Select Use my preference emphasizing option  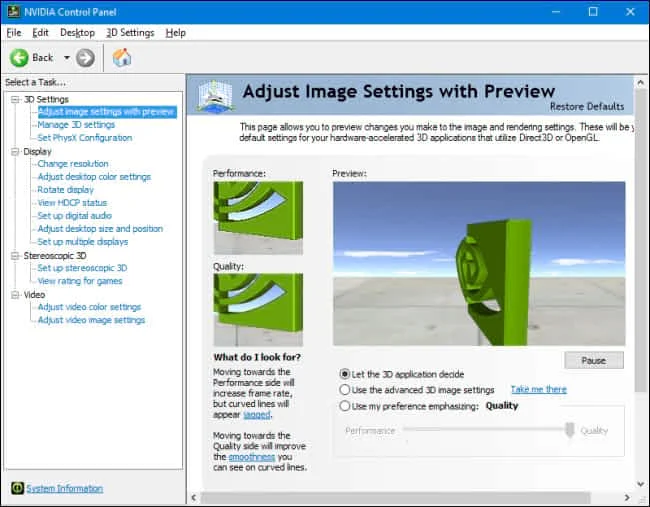[345, 406]
